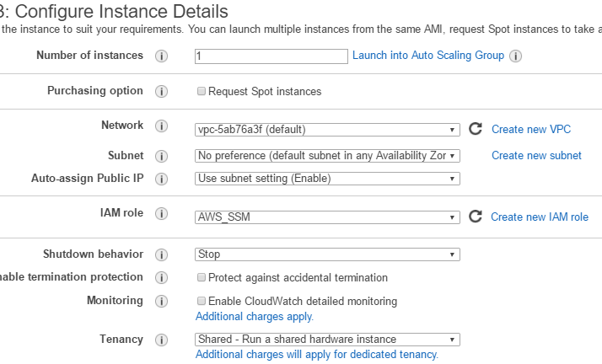Viewport: 602px width, 364px height.
Task: Click the info icon beside Shutdown behavior
Action: click(162, 254)
